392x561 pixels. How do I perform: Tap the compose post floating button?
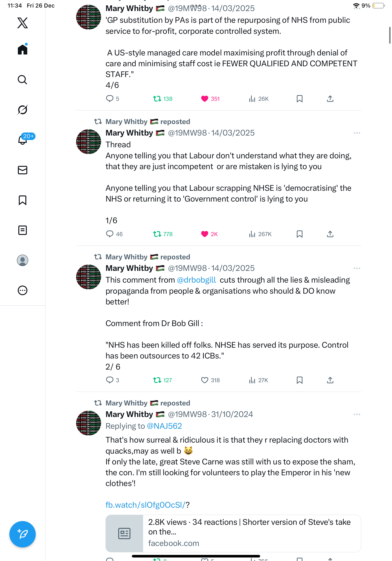[23, 534]
